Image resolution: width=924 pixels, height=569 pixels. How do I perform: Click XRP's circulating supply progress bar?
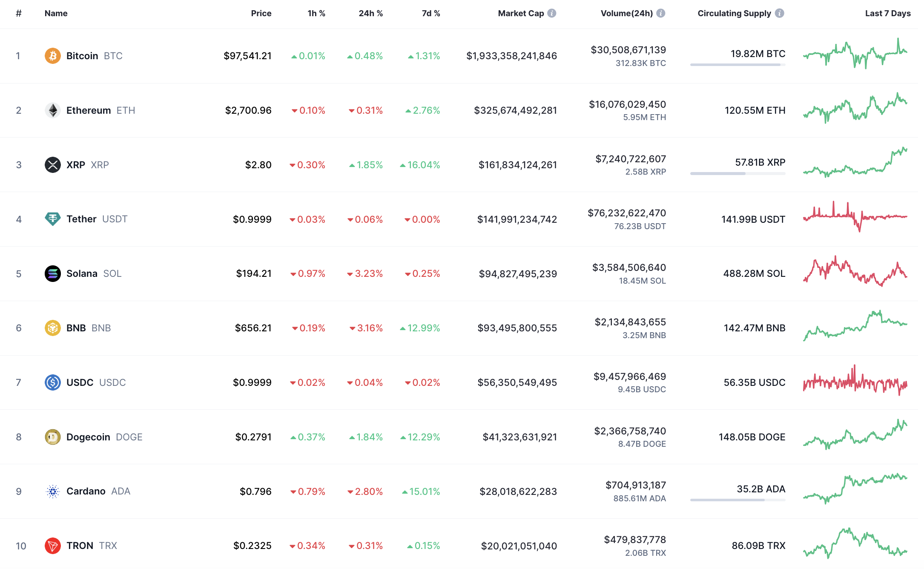[x=737, y=173]
